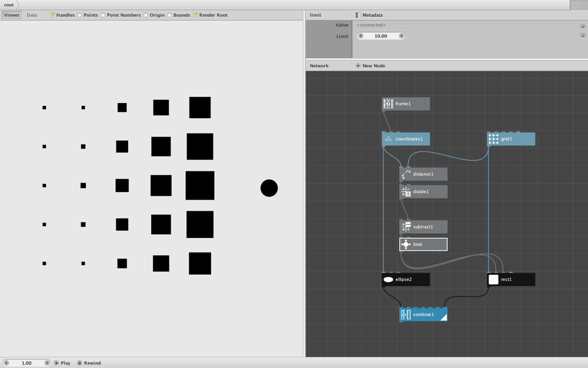Click the Network panel label
The width and height of the screenshot is (588, 368).
(x=319, y=66)
